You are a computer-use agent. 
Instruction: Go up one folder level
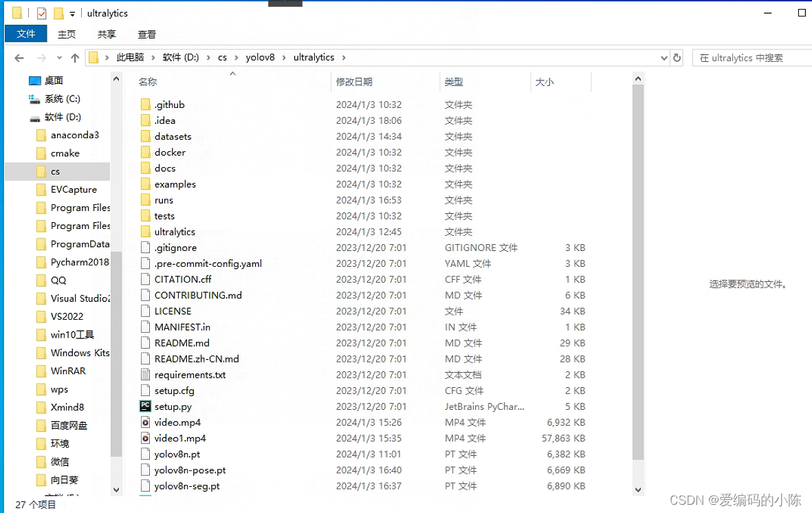point(75,58)
